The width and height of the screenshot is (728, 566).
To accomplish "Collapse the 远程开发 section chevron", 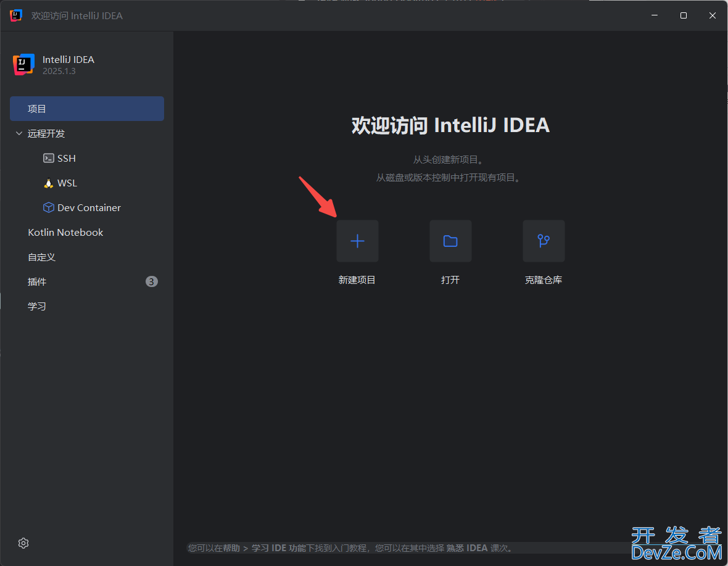I will (x=19, y=133).
